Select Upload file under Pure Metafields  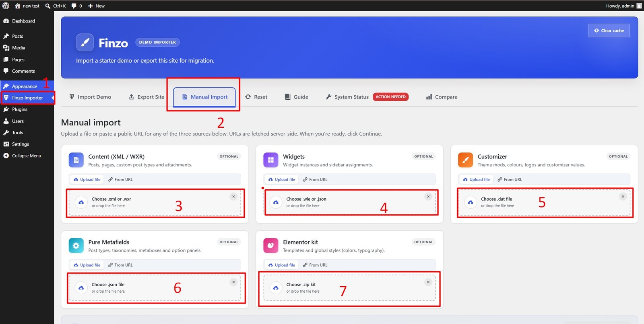point(87,265)
